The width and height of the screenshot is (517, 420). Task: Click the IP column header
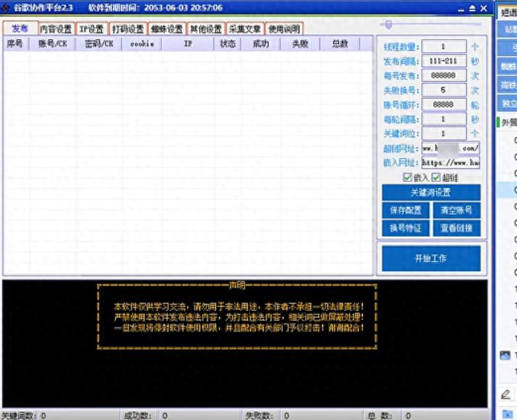tap(188, 44)
